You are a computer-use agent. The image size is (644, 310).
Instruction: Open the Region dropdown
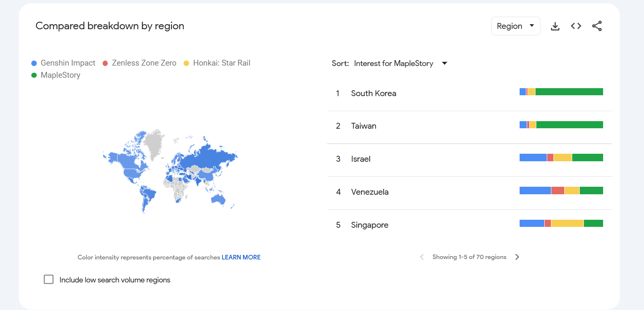(515, 26)
